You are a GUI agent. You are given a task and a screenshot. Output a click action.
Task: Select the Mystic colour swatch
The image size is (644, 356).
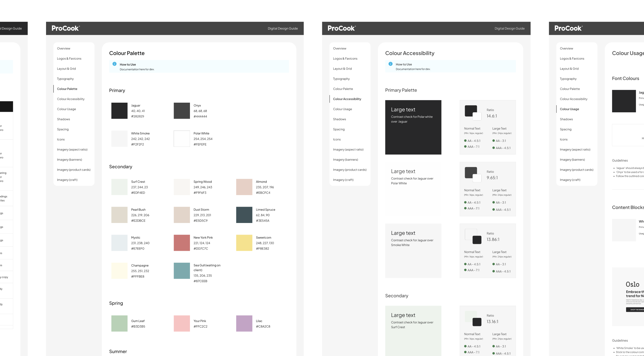point(119,243)
